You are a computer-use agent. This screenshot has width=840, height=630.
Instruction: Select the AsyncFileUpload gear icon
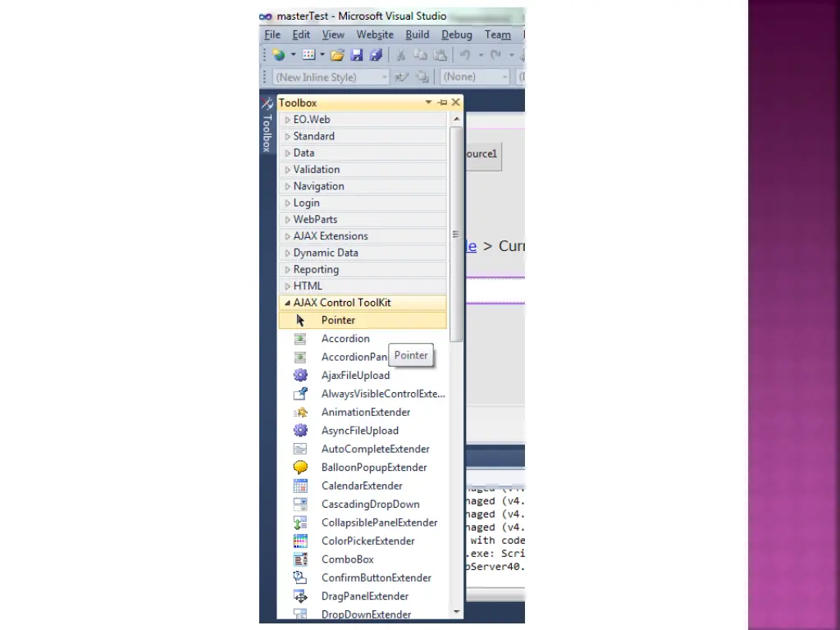coord(300,430)
